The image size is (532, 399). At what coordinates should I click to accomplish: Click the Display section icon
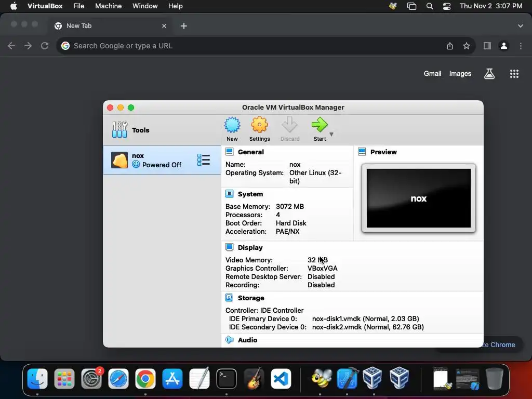point(229,247)
